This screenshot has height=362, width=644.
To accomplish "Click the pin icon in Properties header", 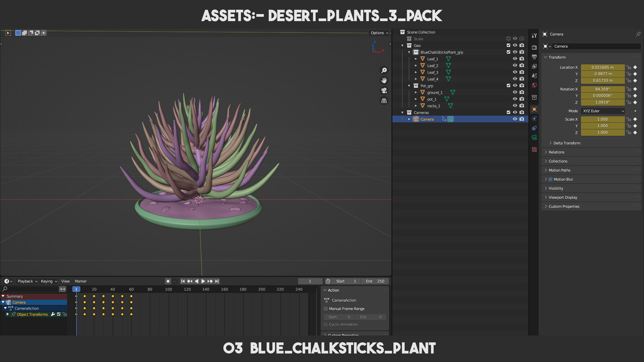I will (638, 34).
